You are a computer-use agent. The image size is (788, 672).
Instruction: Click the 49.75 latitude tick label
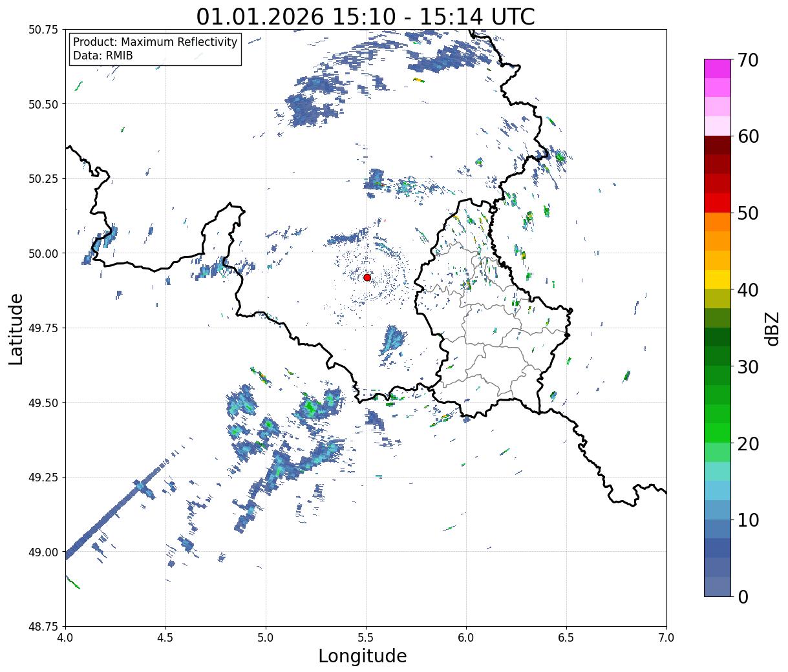[43, 328]
